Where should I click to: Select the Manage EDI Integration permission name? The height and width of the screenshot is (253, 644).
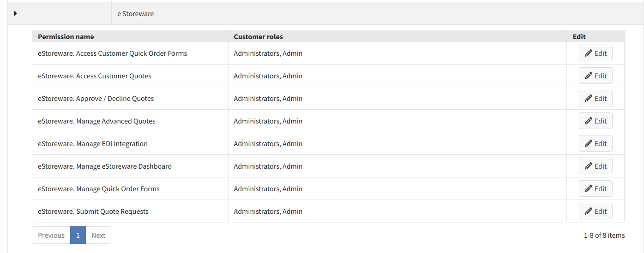pyautogui.click(x=93, y=143)
